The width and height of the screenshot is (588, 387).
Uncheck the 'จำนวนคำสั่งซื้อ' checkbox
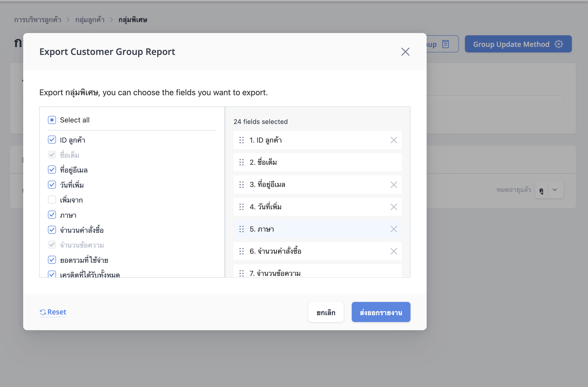[x=52, y=230]
